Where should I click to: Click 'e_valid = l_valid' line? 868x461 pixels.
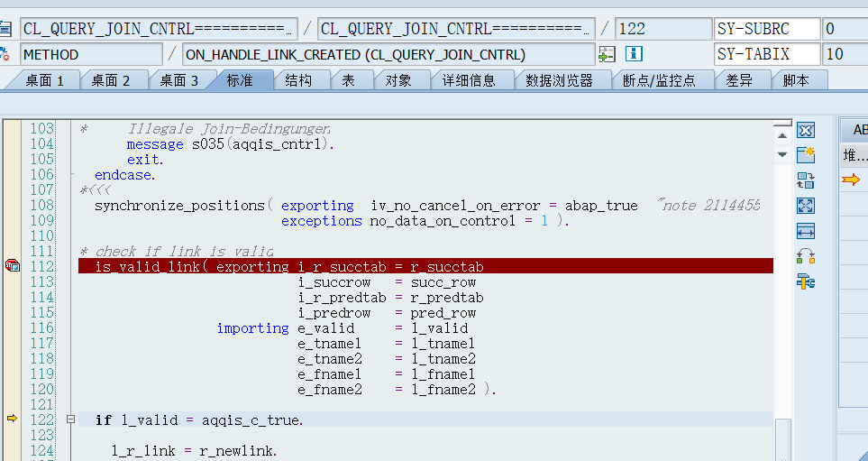pos(383,328)
